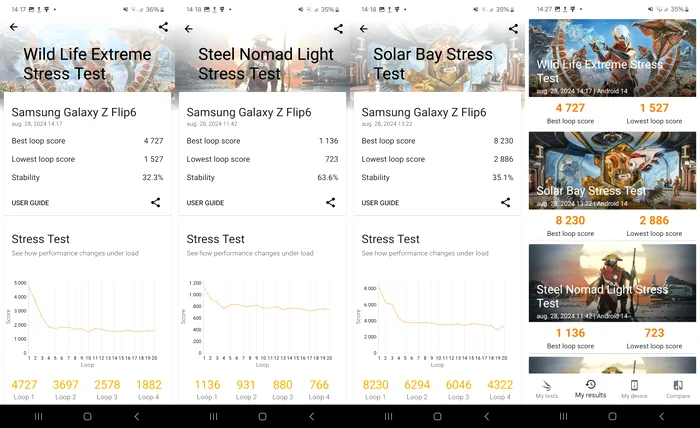This screenshot has width=700, height=428.
Task: Tap navigation back button in Steel Nomad screen
Action: 312,416
